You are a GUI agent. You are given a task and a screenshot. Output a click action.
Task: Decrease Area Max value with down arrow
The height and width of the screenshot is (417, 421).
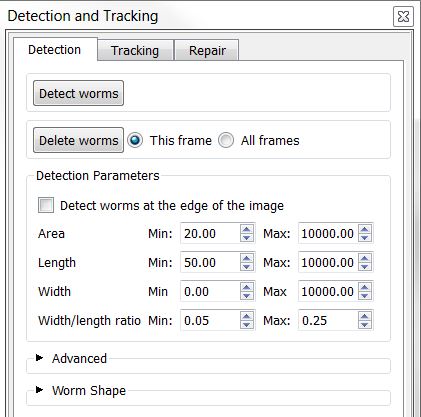[365, 237]
